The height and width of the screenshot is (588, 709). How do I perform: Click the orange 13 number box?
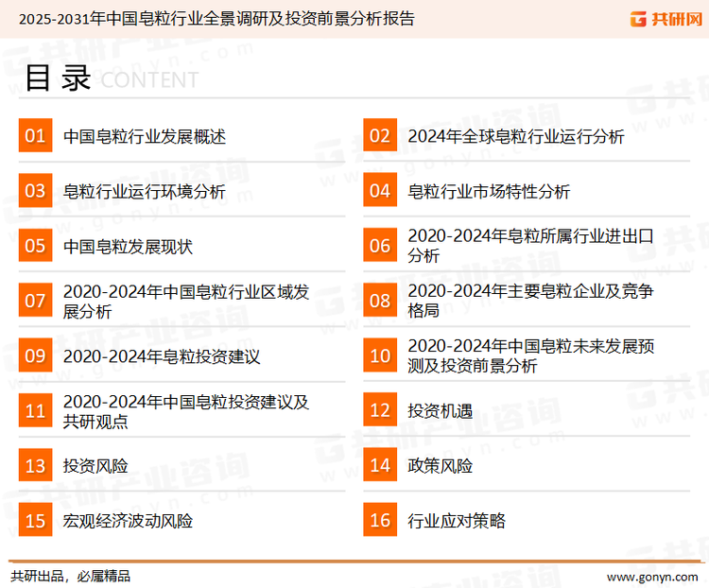35,465
